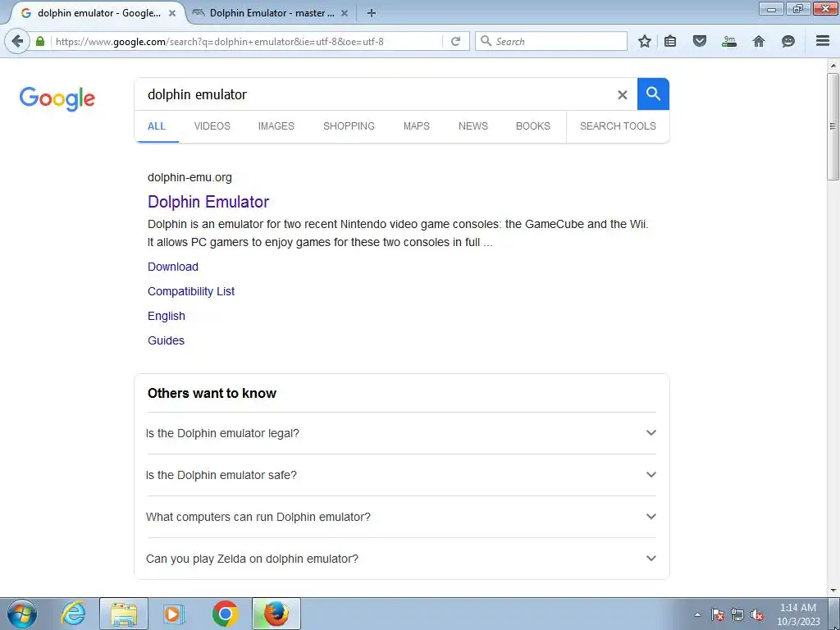This screenshot has width=840, height=630.
Task: Expand 'Is the Dolphin emulator safe?' question
Action: tap(401, 475)
